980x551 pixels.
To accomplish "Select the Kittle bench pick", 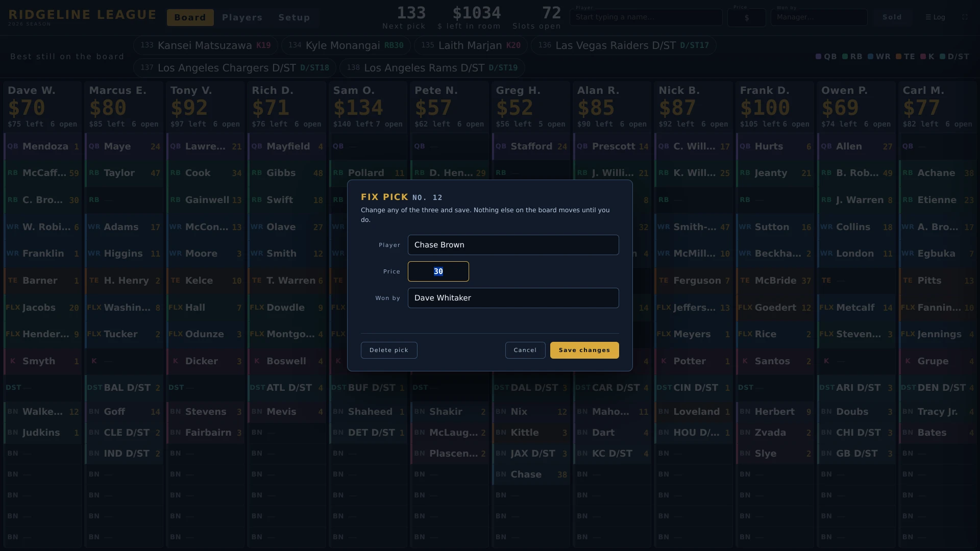I will point(531,433).
